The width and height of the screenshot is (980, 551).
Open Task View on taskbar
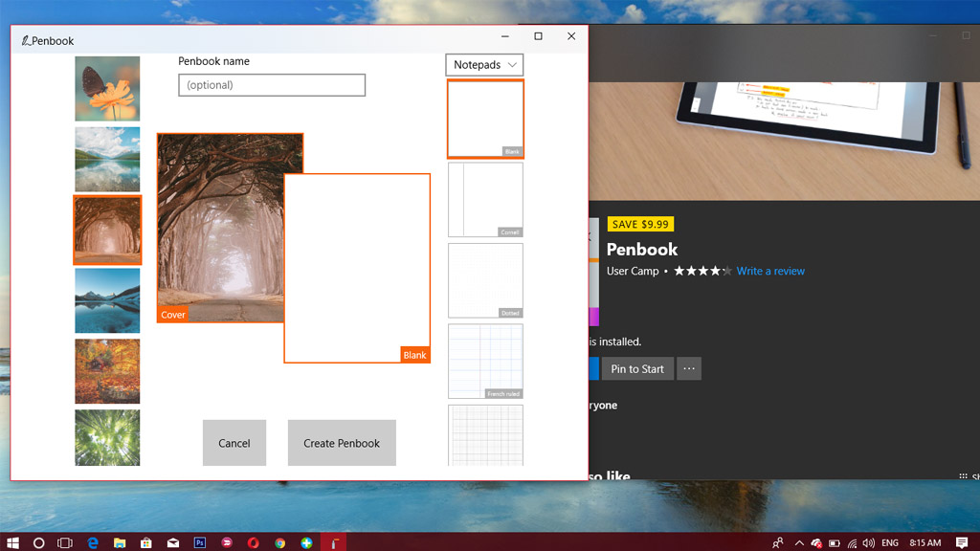pos(65,543)
